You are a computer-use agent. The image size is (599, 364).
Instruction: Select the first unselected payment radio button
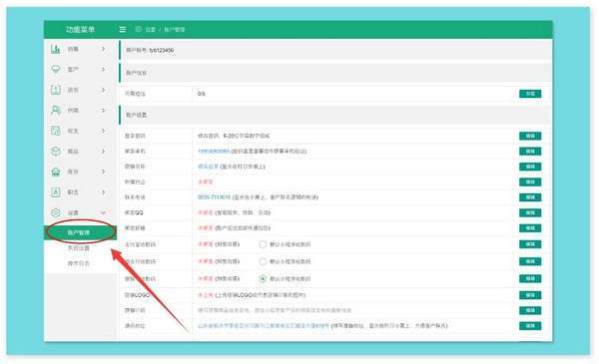click(263, 244)
